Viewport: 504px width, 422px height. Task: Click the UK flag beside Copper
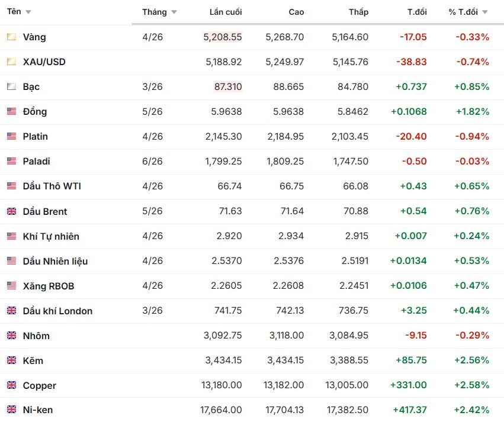pos(11,385)
